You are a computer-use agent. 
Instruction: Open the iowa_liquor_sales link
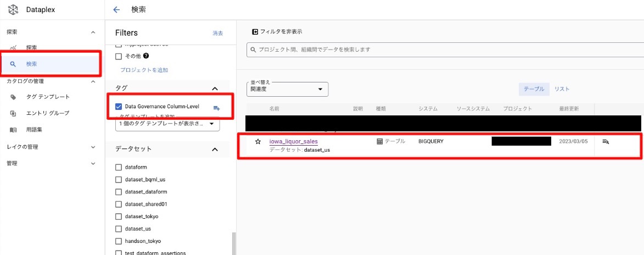[x=293, y=141]
